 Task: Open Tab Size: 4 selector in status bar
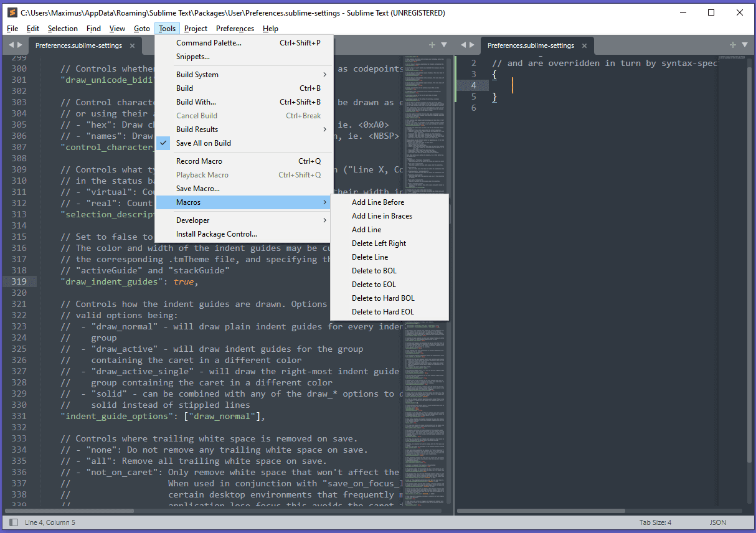pyautogui.click(x=655, y=522)
